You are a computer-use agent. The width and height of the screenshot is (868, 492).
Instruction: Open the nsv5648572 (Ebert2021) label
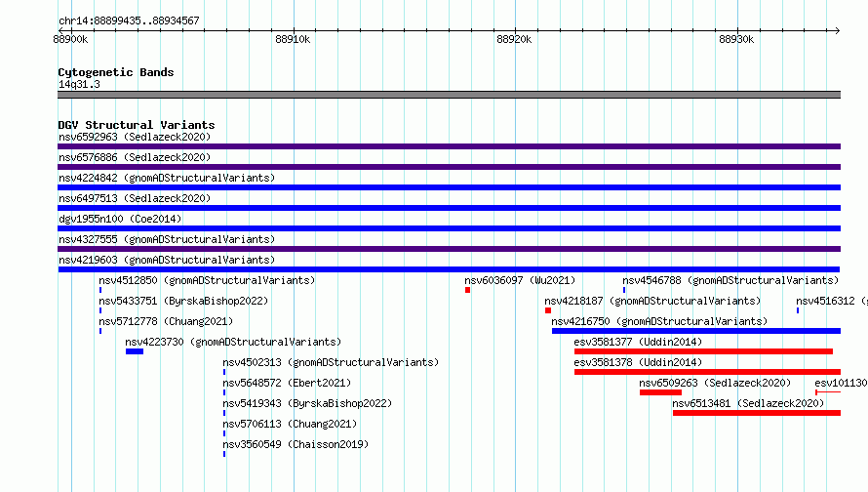click(x=287, y=383)
